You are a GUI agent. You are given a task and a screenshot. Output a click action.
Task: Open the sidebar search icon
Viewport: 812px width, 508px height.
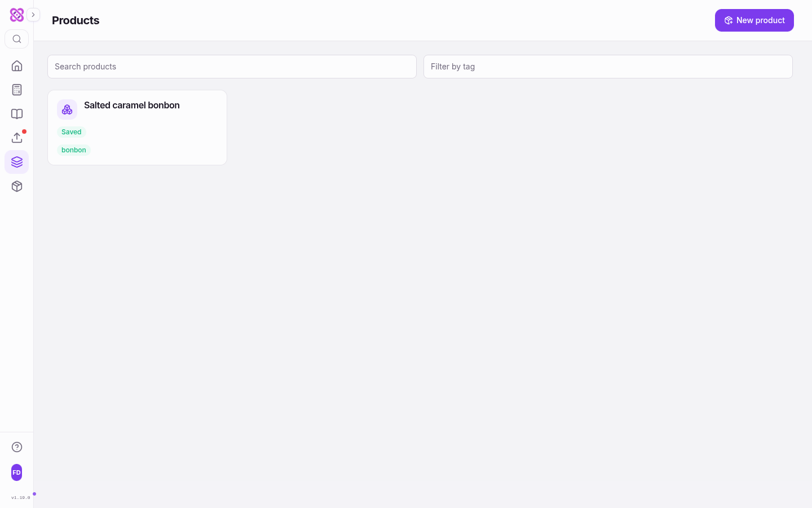[17, 39]
